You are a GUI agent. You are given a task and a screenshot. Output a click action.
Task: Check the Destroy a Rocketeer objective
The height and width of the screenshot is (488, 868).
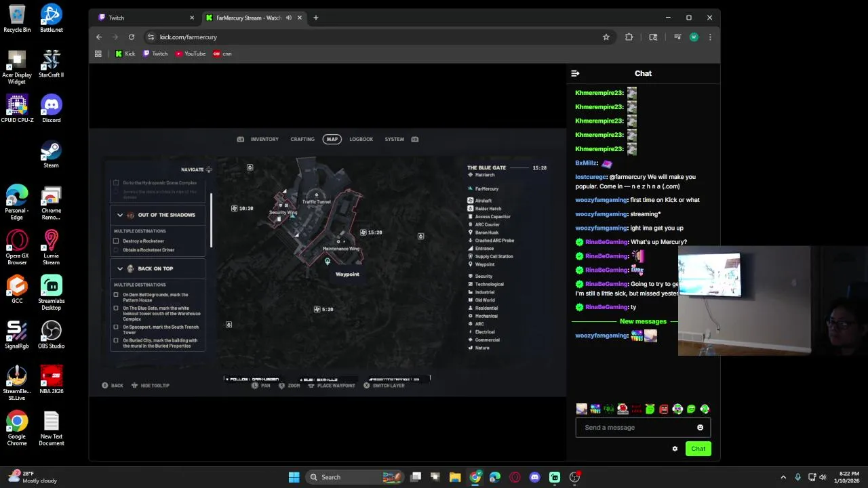point(116,241)
